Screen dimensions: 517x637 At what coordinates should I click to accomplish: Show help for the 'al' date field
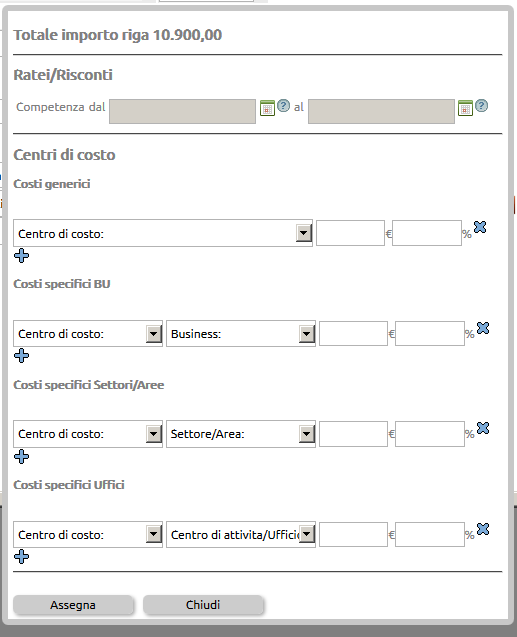482,106
